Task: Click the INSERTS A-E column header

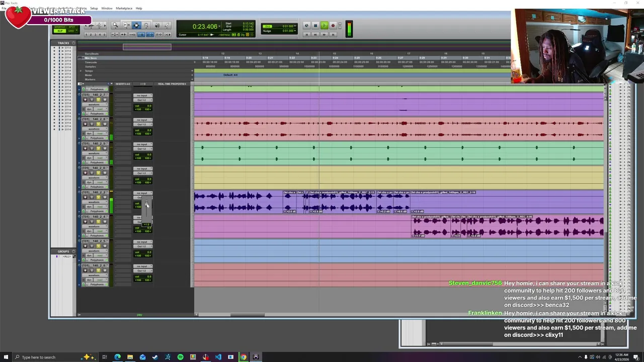Action: pyautogui.click(x=123, y=84)
